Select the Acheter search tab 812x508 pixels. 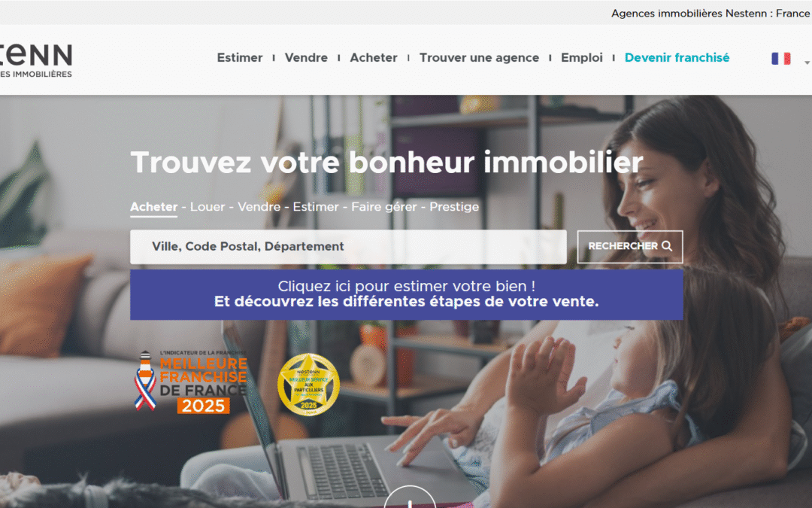154,207
